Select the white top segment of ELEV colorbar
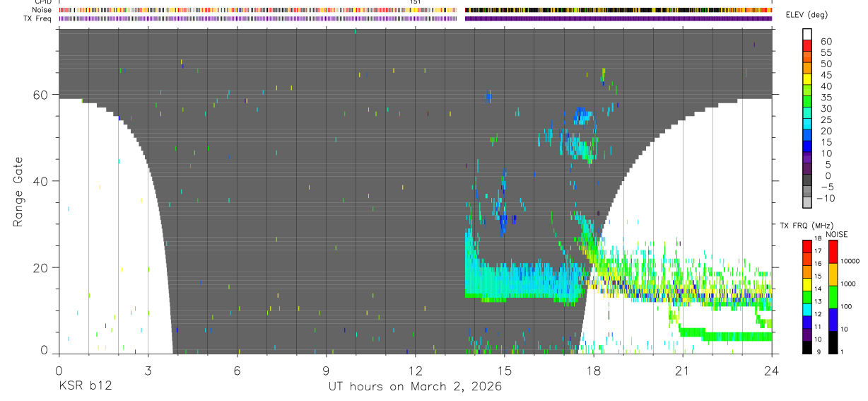The height and width of the screenshot is (401, 868). tap(807, 35)
